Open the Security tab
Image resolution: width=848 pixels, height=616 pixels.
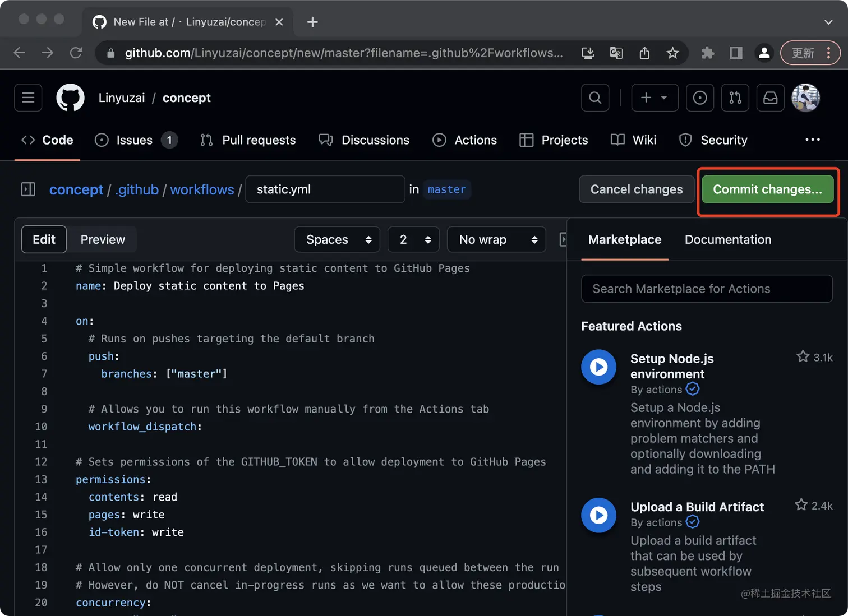pyautogui.click(x=713, y=140)
